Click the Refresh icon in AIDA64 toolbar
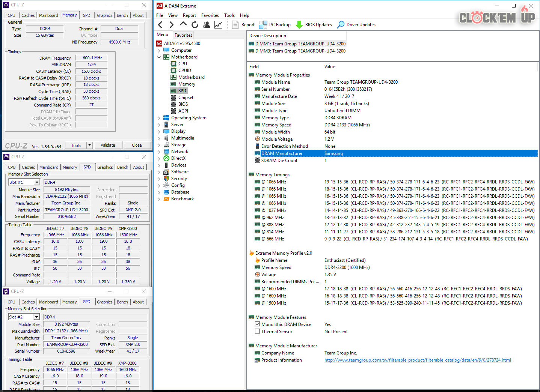This screenshot has height=392, width=540. [x=195, y=25]
